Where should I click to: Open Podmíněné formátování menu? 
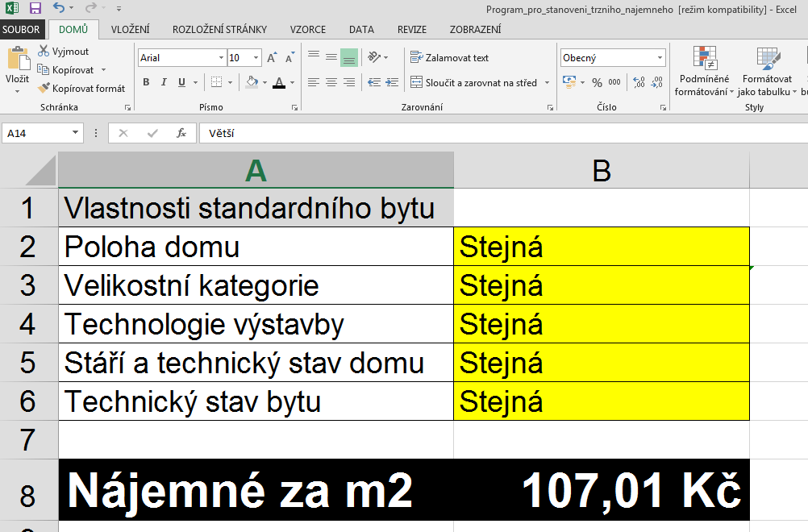tap(705, 71)
